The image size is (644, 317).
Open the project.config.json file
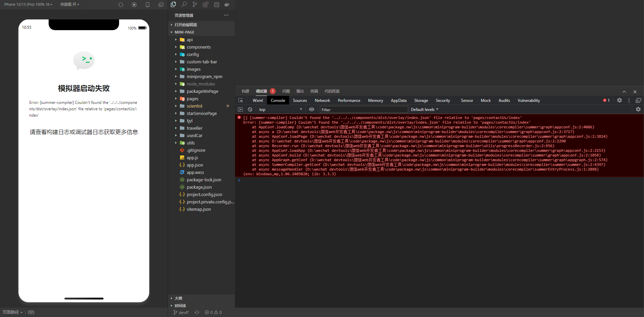201,194
